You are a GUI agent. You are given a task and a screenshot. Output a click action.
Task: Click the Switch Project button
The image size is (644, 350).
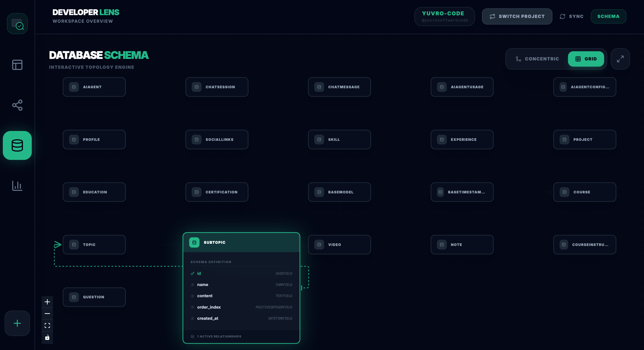(x=517, y=16)
